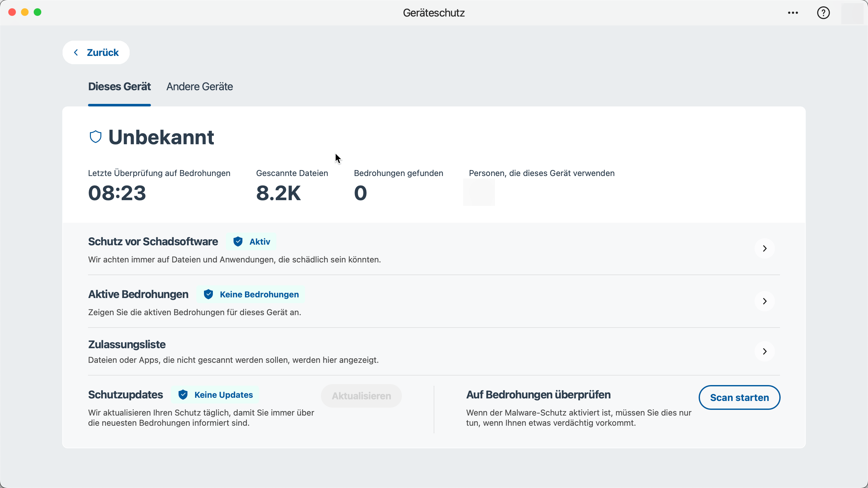Click the Keine Bedrohungen shield badge

pos(251,295)
